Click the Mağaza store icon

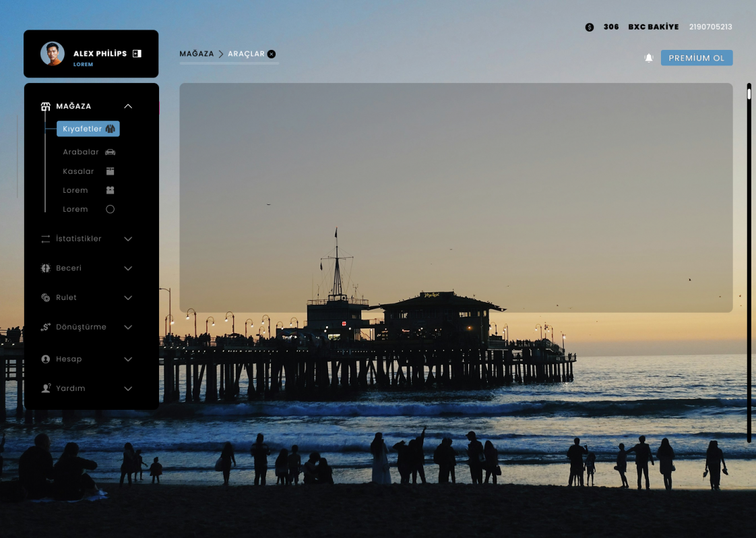point(46,107)
